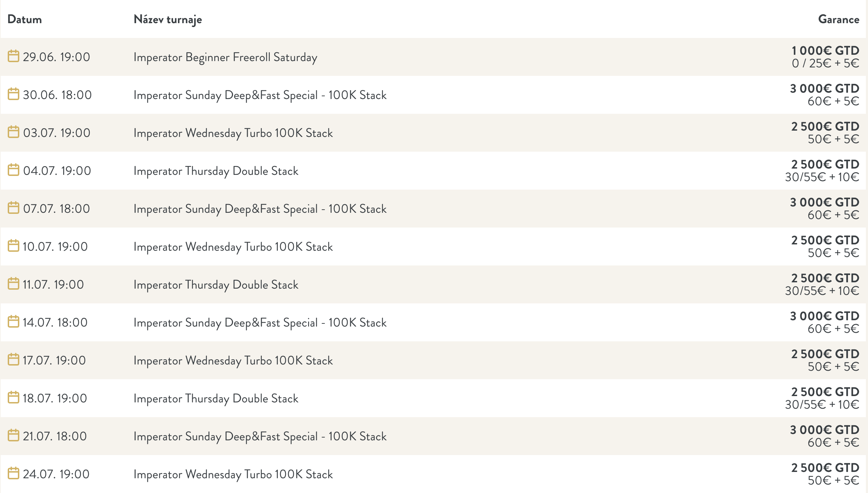Click calendar icon beside 14.07. 18:00
This screenshot has height=493, width=868.
point(13,322)
